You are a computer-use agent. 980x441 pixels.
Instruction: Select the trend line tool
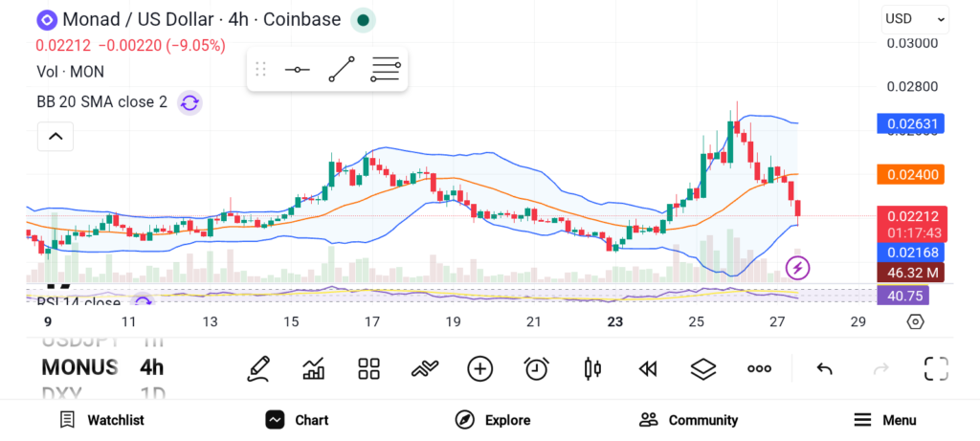tap(342, 70)
